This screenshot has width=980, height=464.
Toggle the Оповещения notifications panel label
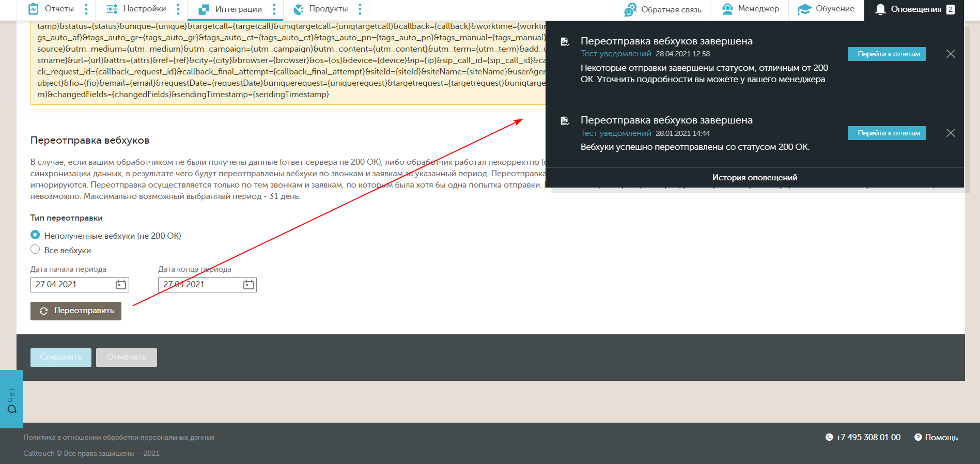pyautogui.click(x=916, y=9)
